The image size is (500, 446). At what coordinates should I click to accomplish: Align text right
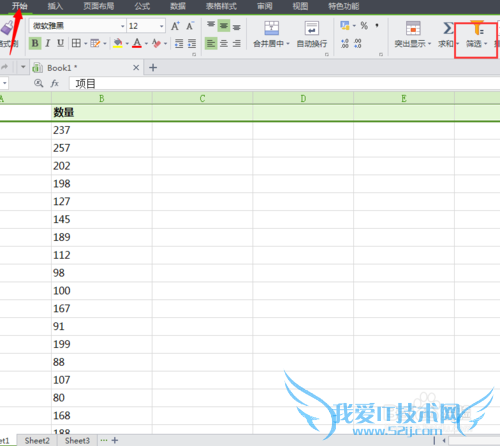point(237,43)
